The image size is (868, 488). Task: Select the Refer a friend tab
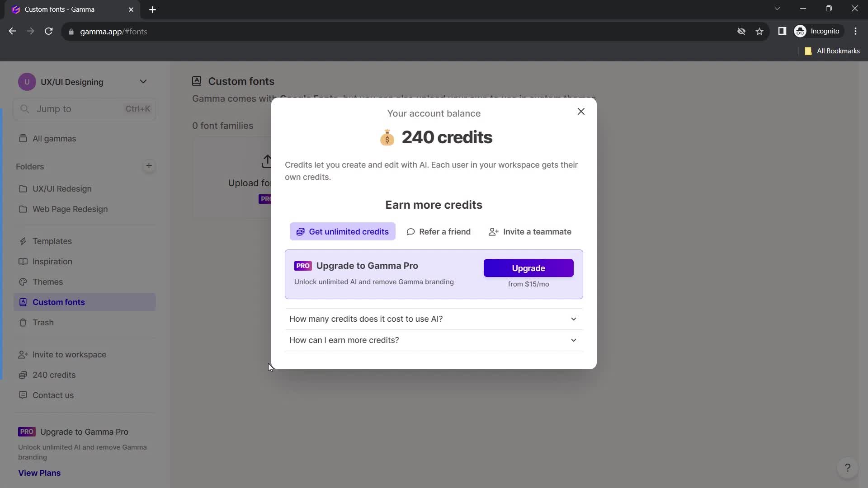tap(439, 232)
